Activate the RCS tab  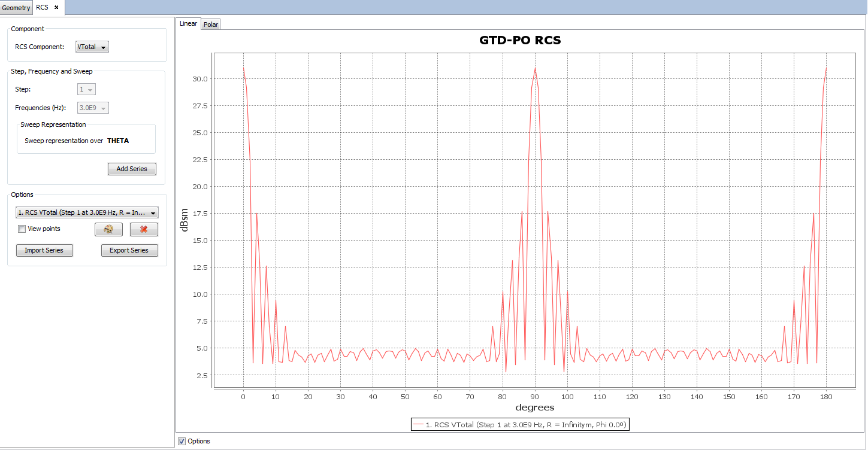point(42,8)
